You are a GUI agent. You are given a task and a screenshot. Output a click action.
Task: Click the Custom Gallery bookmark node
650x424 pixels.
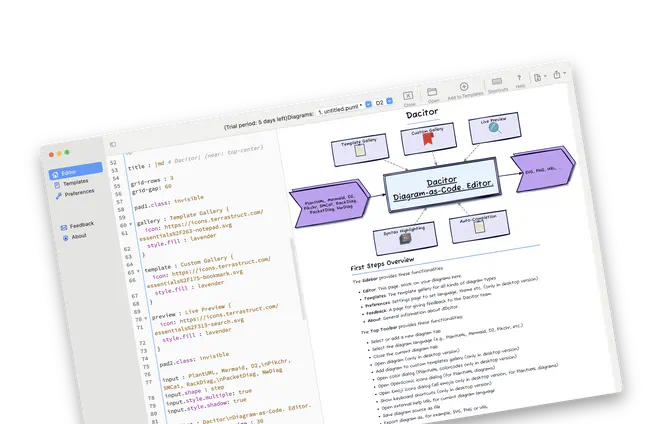(x=428, y=138)
